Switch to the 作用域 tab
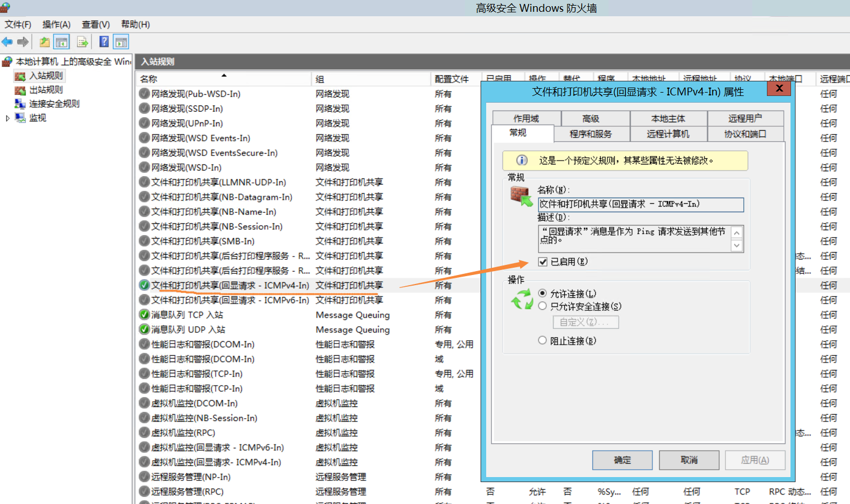850x504 pixels. (526, 118)
